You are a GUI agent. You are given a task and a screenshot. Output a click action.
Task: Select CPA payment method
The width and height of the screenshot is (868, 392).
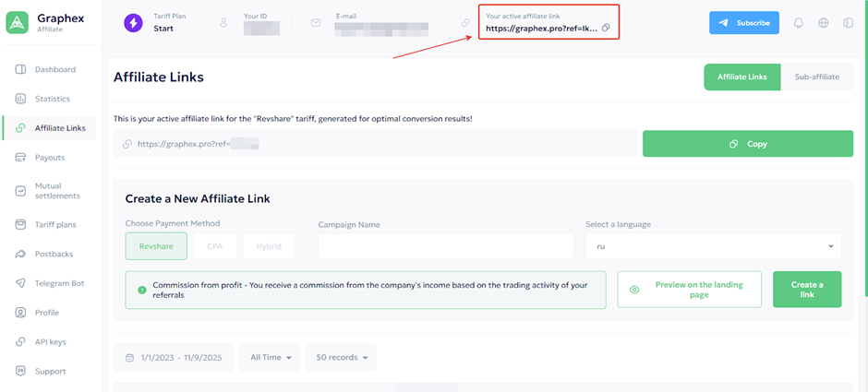[x=214, y=246]
